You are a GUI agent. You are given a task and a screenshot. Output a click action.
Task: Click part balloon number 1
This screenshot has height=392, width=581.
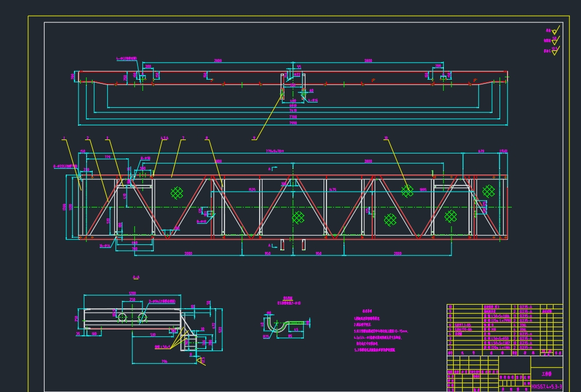click(x=64, y=138)
